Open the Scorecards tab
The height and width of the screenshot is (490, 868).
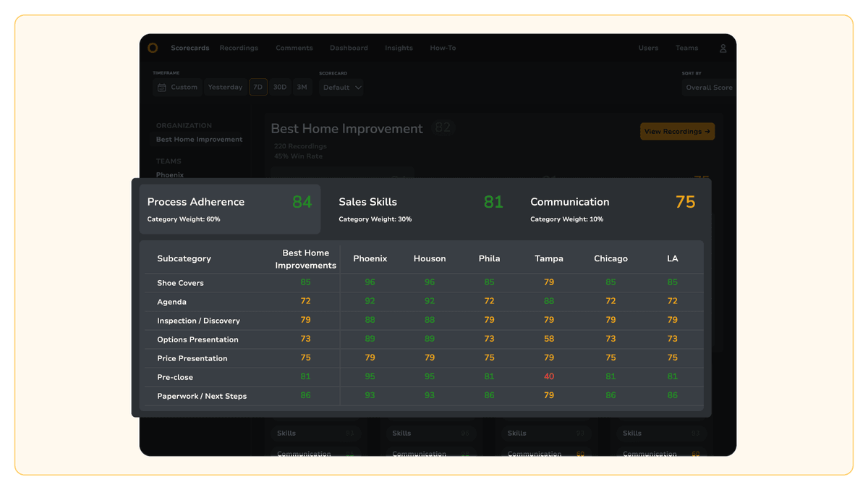coord(190,48)
